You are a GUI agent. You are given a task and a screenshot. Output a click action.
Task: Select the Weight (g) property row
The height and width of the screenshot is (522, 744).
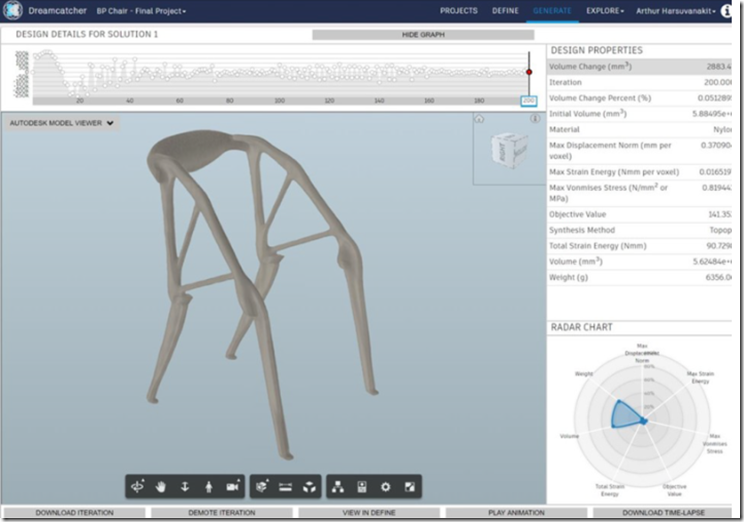640,277
